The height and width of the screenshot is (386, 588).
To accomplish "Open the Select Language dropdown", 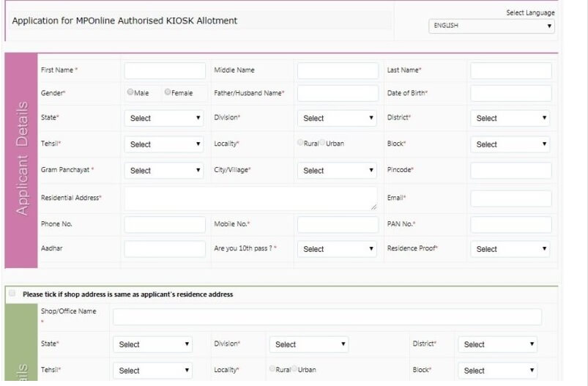I will [x=491, y=26].
